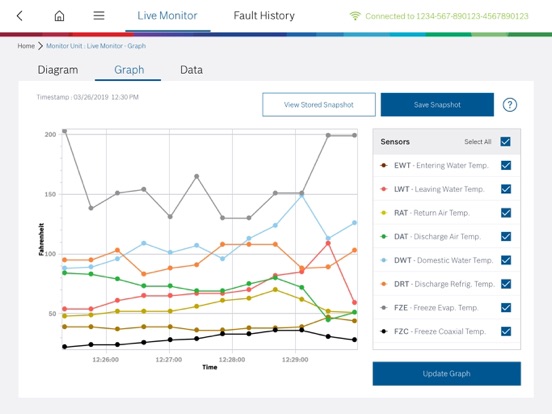Click the breadcrumb chevron after Home

pyautogui.click(x=40, y=46)
